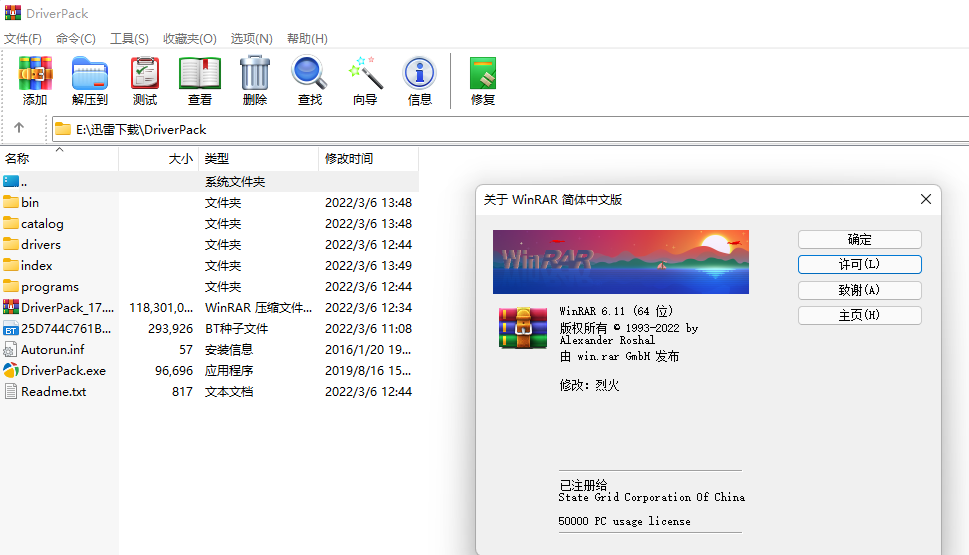Click the drivers folder icon
The height and width of the screenshot is (555, 969).
(x=11, y=244)
